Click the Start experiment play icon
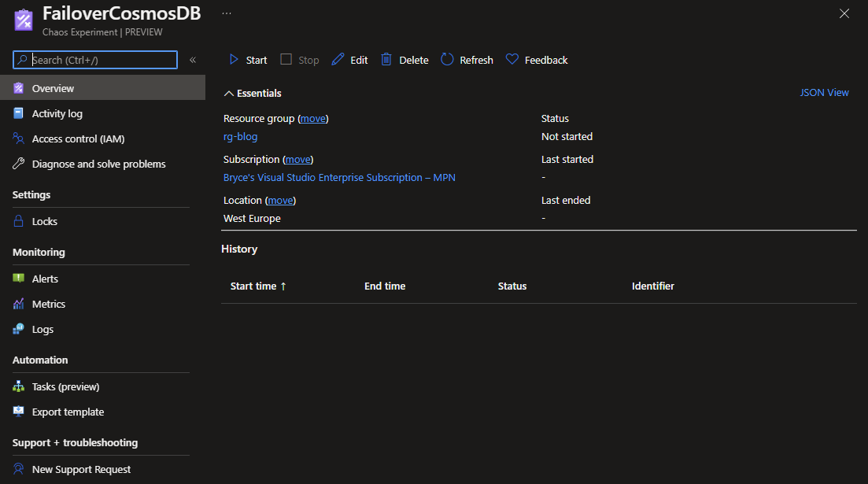The width and height of the screenshot is (868, 484). pyautogui.click(x=234, y=60)
